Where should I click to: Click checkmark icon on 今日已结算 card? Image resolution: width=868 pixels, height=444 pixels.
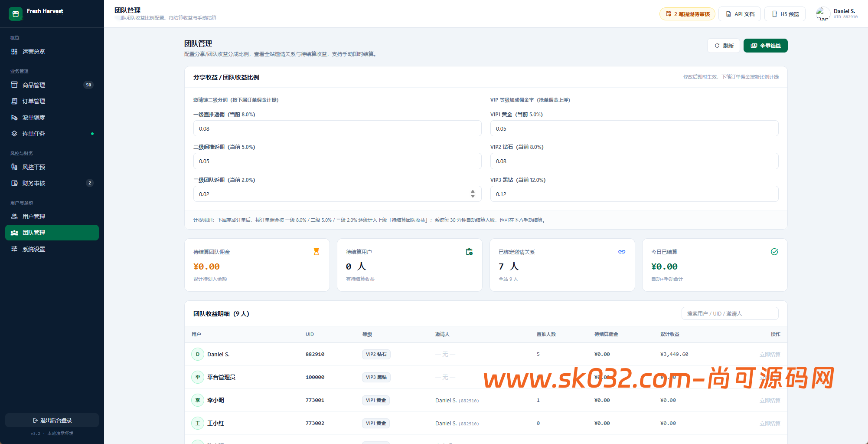point(774,252)
